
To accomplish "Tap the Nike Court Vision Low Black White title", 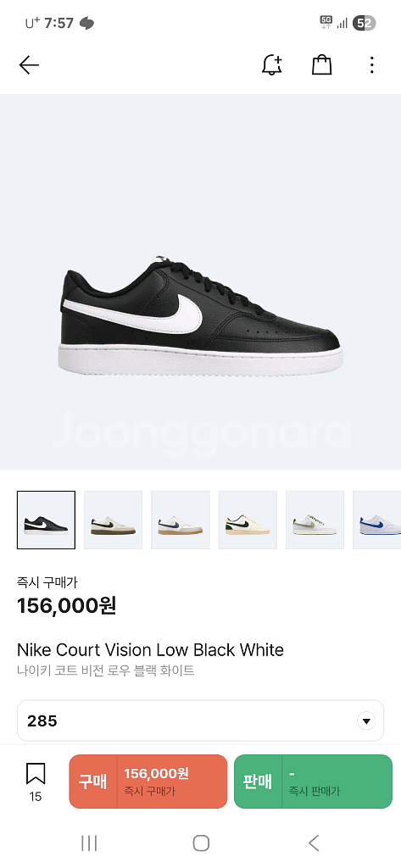I will (x=150, y=650).
